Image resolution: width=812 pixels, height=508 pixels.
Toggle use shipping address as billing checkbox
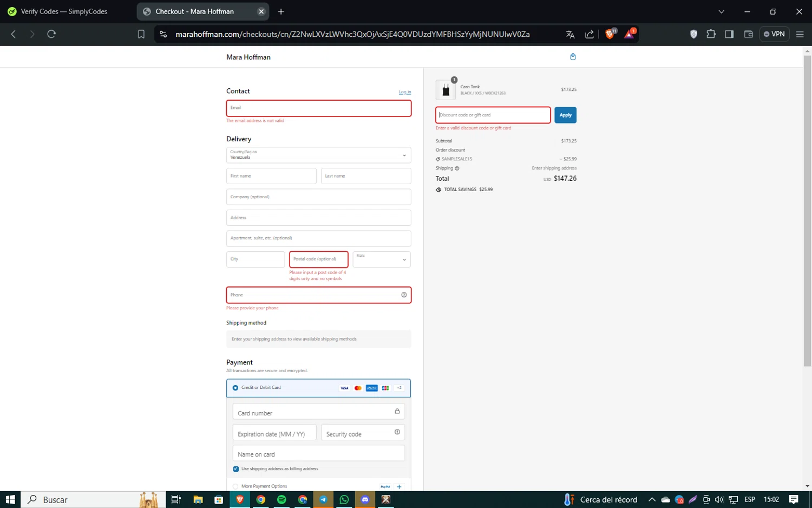236,469
